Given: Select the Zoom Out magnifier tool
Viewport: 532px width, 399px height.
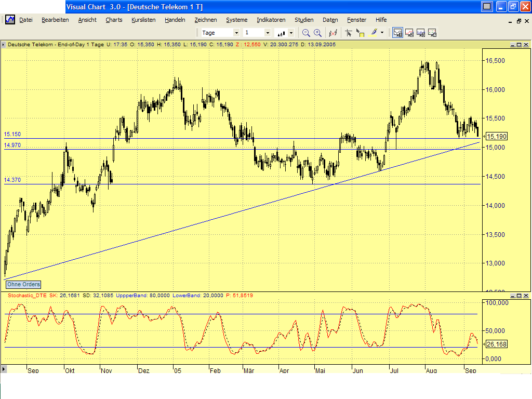Looking at the screenshot, I should (306, 32).
